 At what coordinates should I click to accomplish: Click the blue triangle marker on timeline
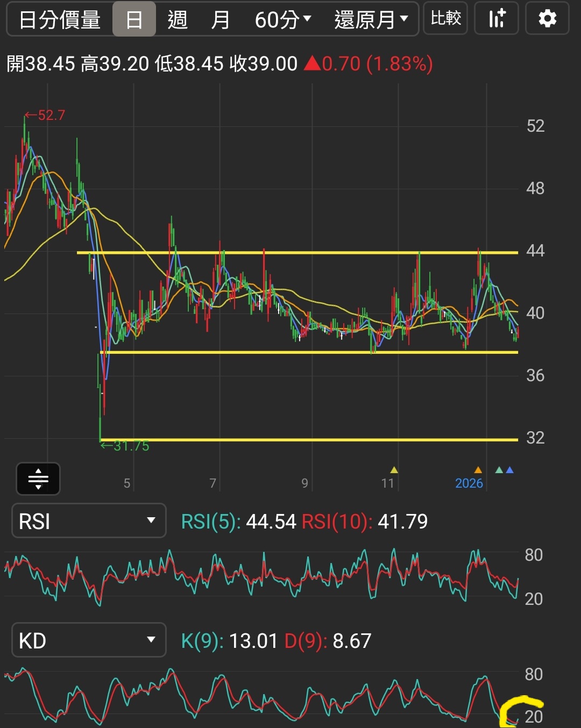coord(510,470)
